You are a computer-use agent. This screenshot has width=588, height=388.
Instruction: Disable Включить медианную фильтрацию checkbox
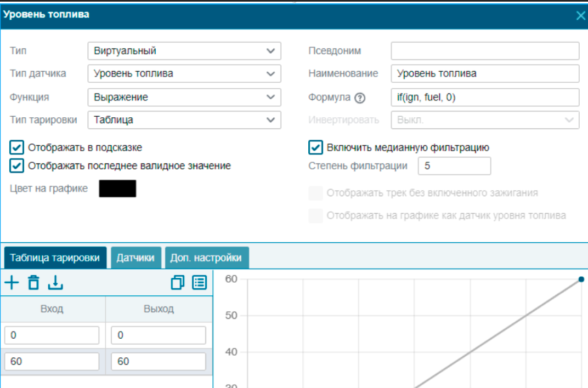coord(315,147)
